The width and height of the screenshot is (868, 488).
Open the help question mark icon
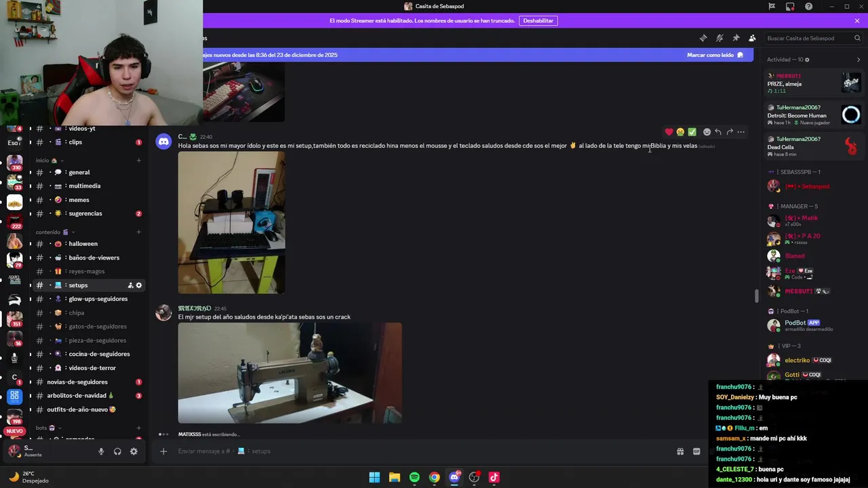808,6
